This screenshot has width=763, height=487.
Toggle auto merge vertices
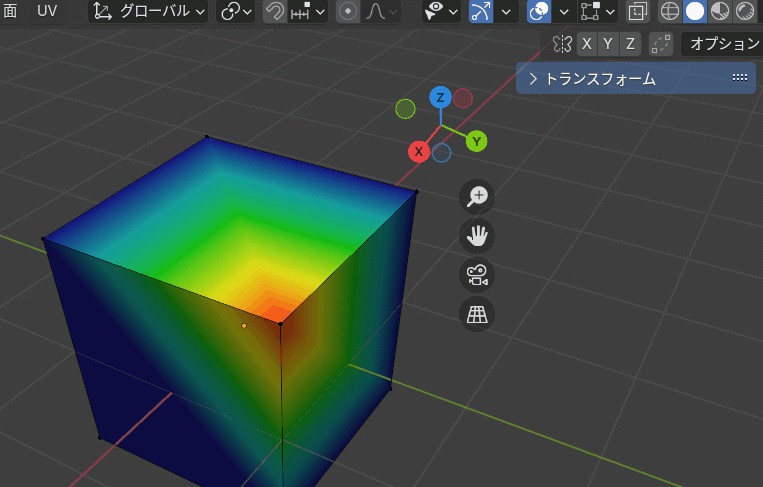click(x=661, y=44)
